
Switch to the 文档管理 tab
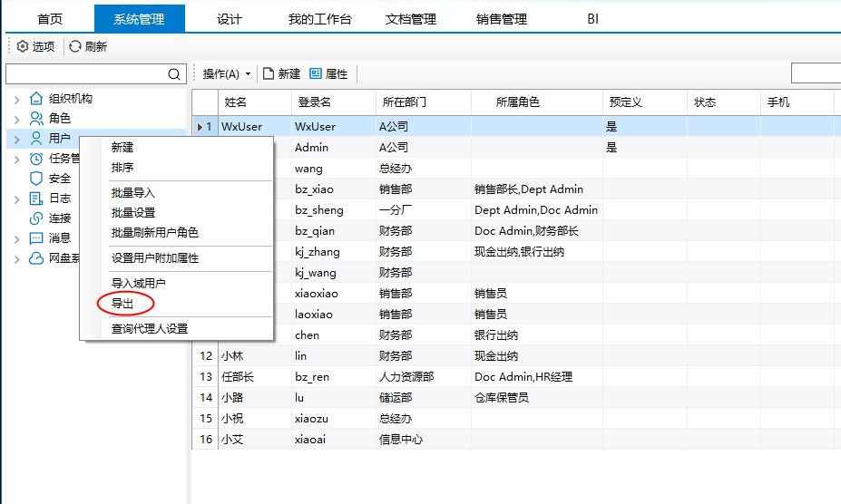(411, 19)
